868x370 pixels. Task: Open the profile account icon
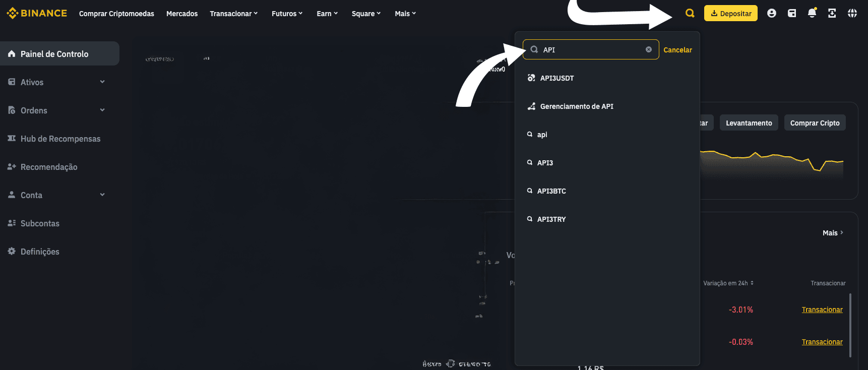click(772, 14)
